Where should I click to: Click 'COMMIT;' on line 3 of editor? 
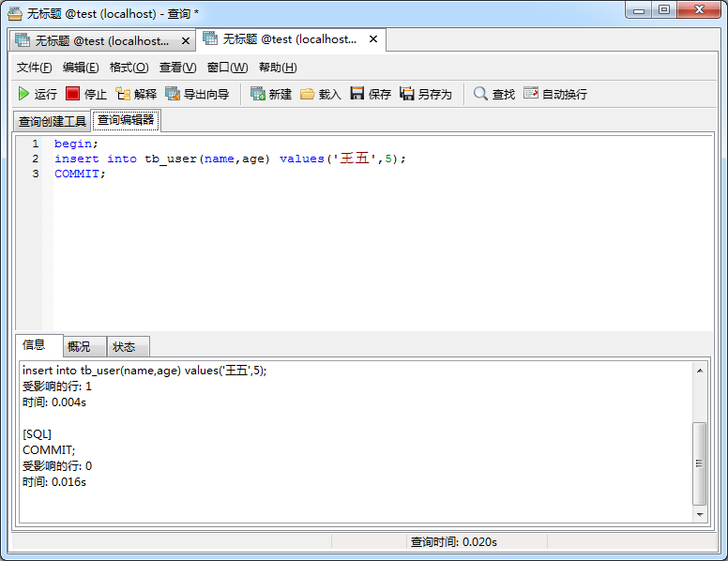click(80, 174)
